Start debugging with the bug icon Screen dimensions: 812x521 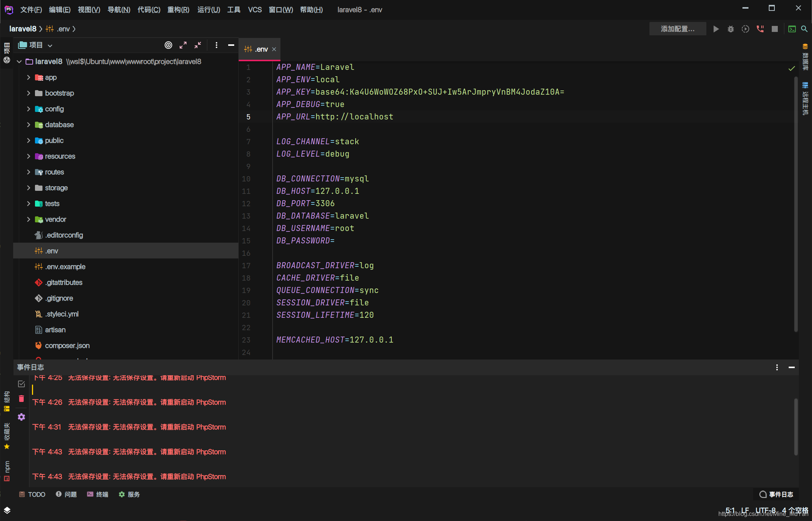click(x=731, y=29)
